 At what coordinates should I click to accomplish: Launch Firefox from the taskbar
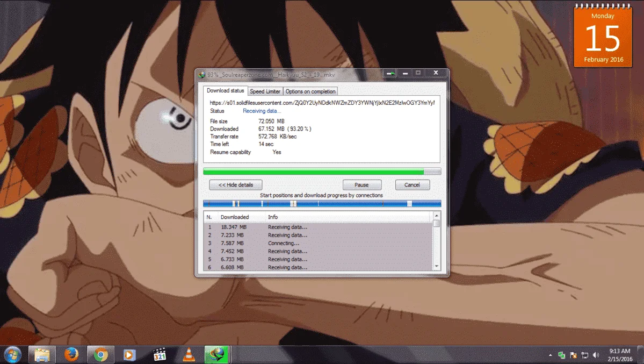click(71, 354)
